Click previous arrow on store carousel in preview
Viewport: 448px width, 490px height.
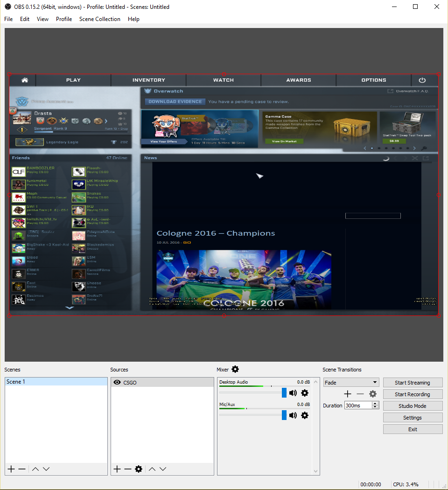364,148
